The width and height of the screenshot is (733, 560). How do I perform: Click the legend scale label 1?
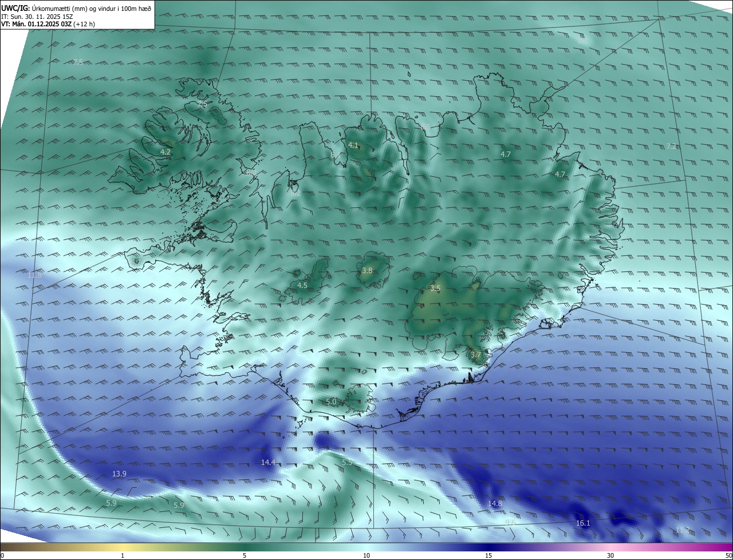123,555
